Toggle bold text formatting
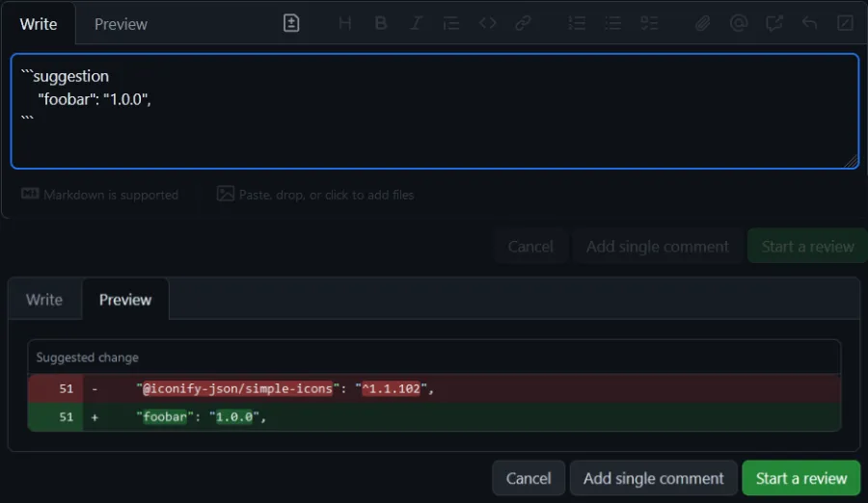The image size is (868, 503). (380, 23)
